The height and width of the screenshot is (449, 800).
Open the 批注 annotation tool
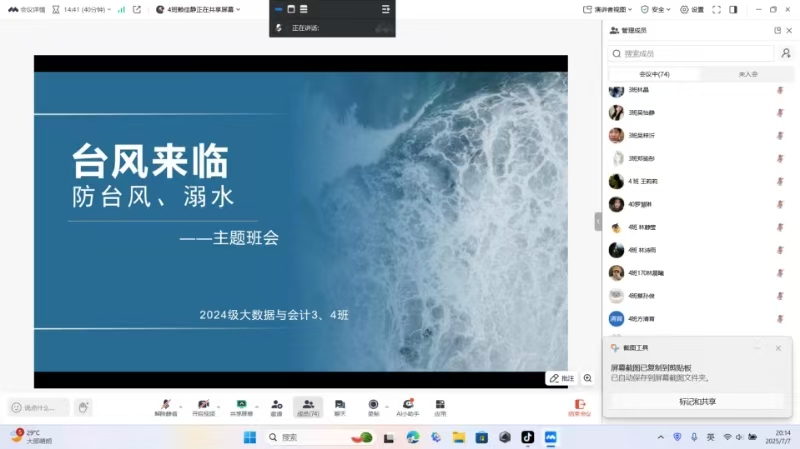[561, 378]
